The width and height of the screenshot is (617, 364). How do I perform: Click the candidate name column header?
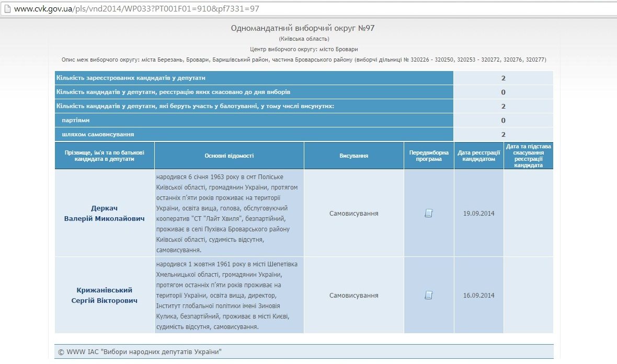pyautogui.click(x=104, y=156)
